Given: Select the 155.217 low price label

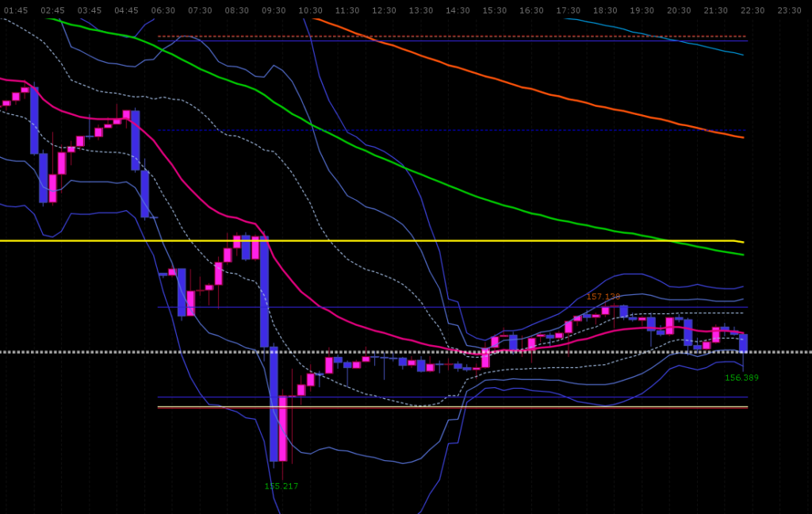Looking at the screenshot, I should click(x=282, y=486).
